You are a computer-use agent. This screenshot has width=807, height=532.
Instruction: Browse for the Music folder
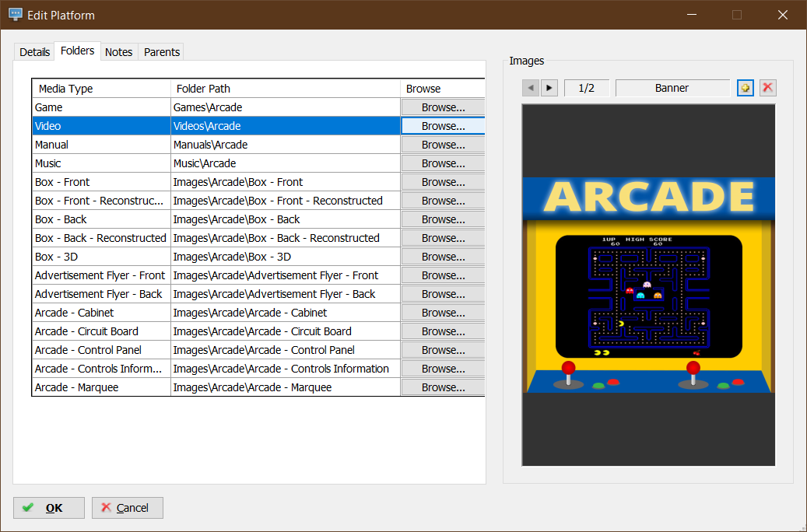tap(443, 163)
